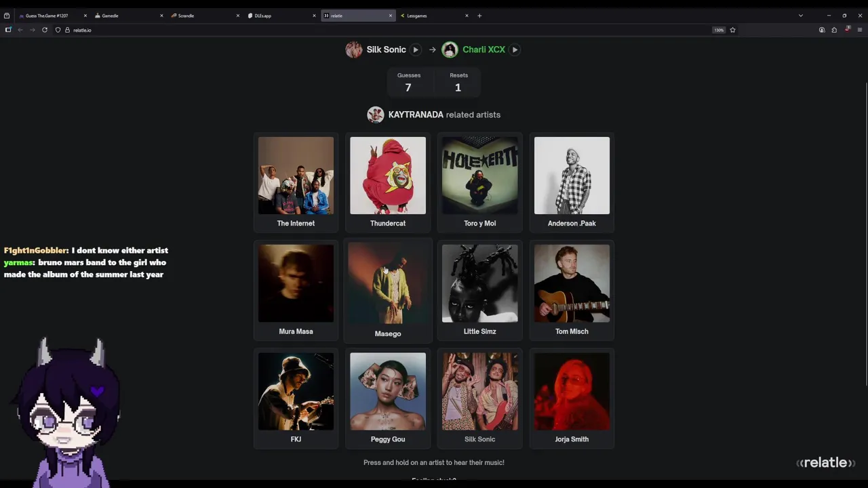
Task: Click the red extension icon with badge
Action: point(847,29)
